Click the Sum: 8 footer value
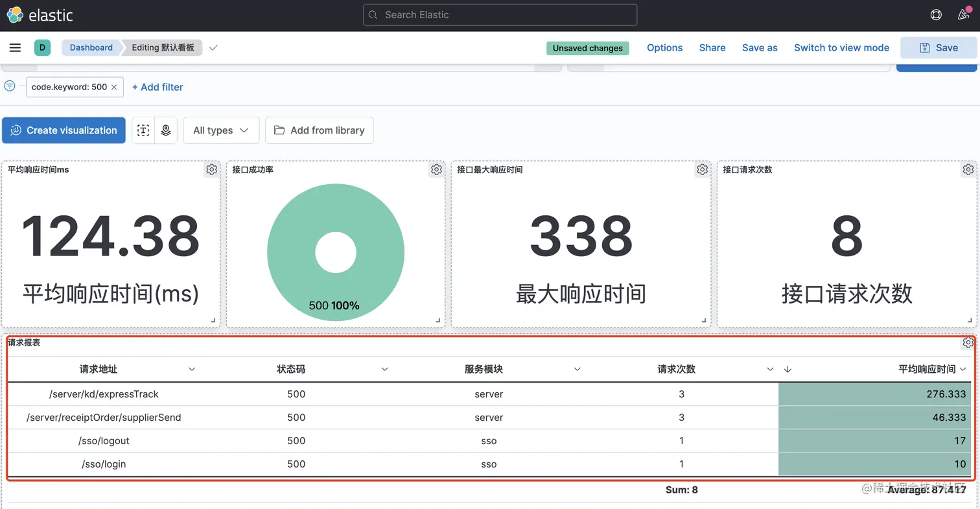This screenshot has width=980, height=509. point(682,490)
